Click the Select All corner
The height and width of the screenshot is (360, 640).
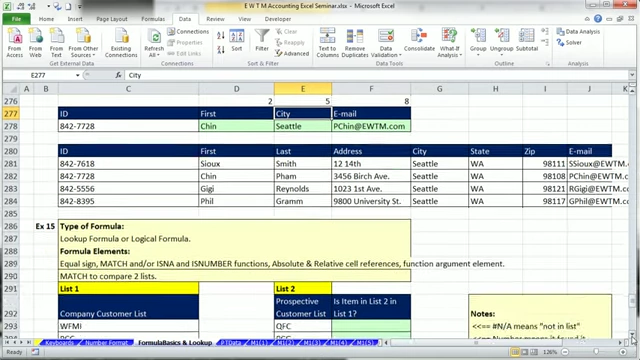click(11, 89)
